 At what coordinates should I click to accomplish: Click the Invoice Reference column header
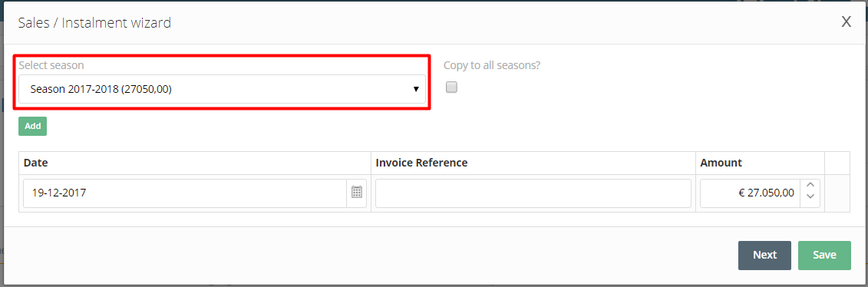[x=421, y=163]
